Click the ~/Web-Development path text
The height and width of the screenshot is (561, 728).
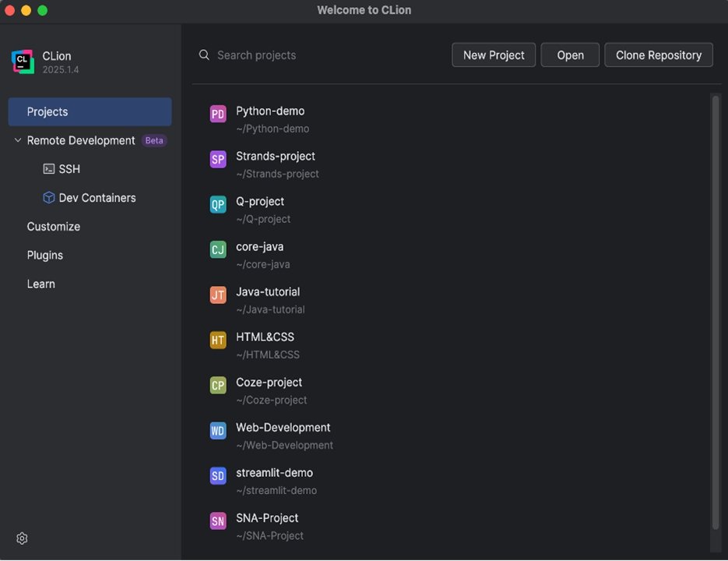point(285,445)
